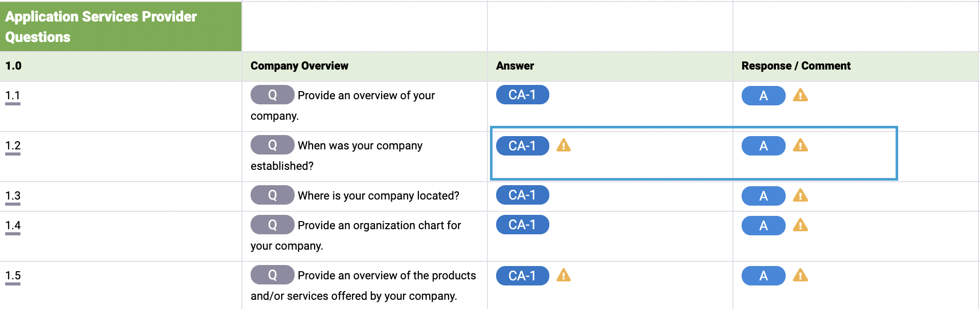Screen dimensions: 980x309
Task: Select the Q tag for company location question
Action: tap(272, 195)
